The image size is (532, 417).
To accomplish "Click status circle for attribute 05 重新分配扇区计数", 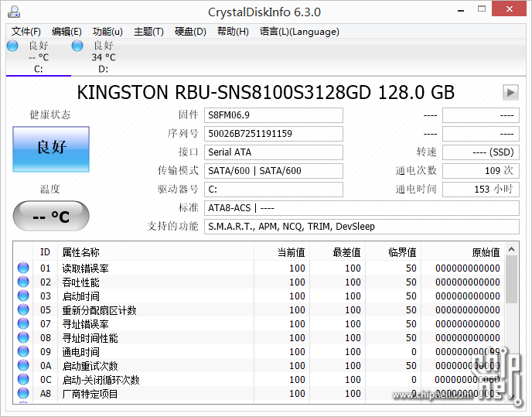I will [x=23, y=309].
